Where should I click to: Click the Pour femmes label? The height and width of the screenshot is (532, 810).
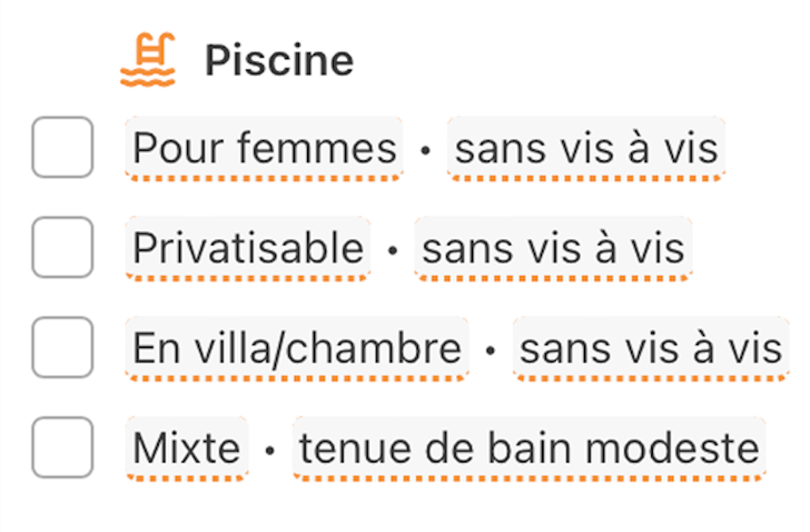pyautogui.click(x=264, y=148)
